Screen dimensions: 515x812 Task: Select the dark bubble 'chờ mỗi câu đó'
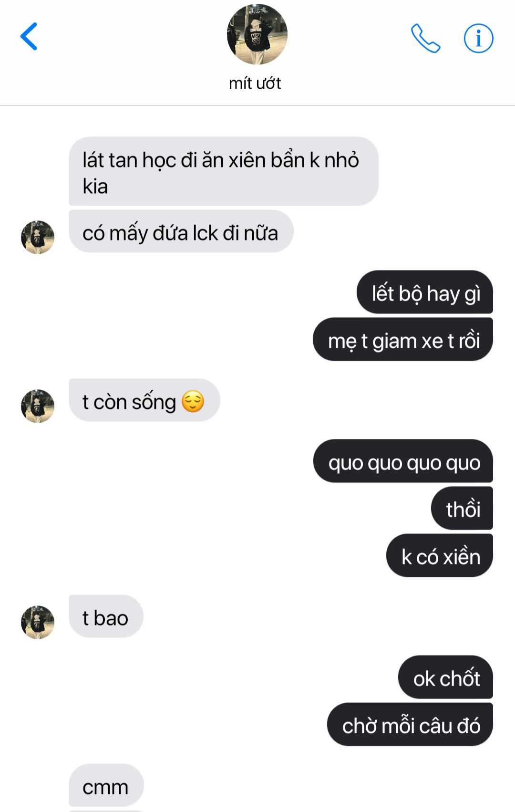click(410, 724)
